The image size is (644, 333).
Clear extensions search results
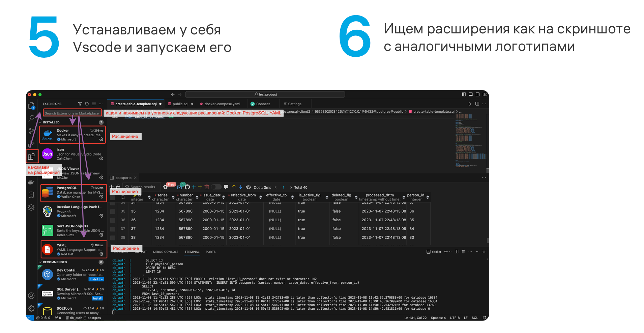[x=94, y=104]
